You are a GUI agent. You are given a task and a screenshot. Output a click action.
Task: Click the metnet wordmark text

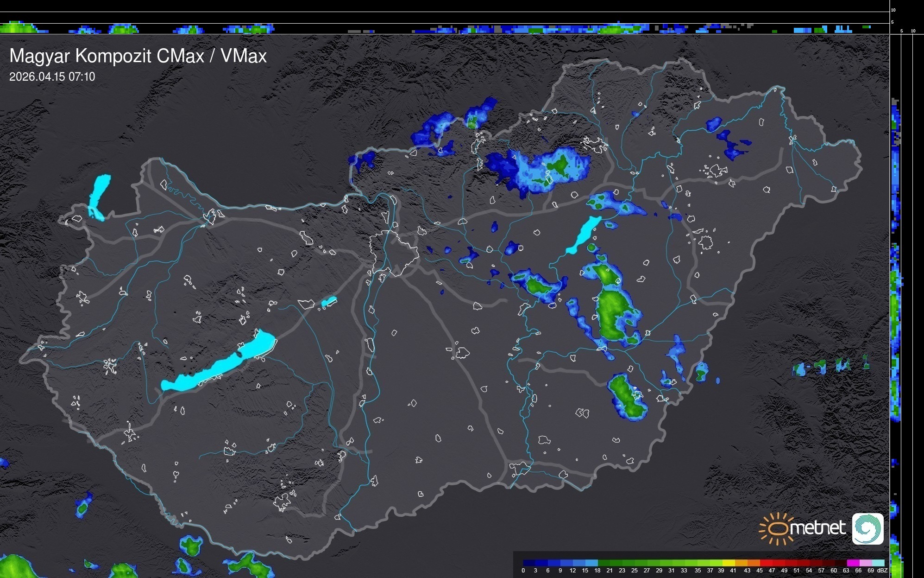[x=817, y=528]
